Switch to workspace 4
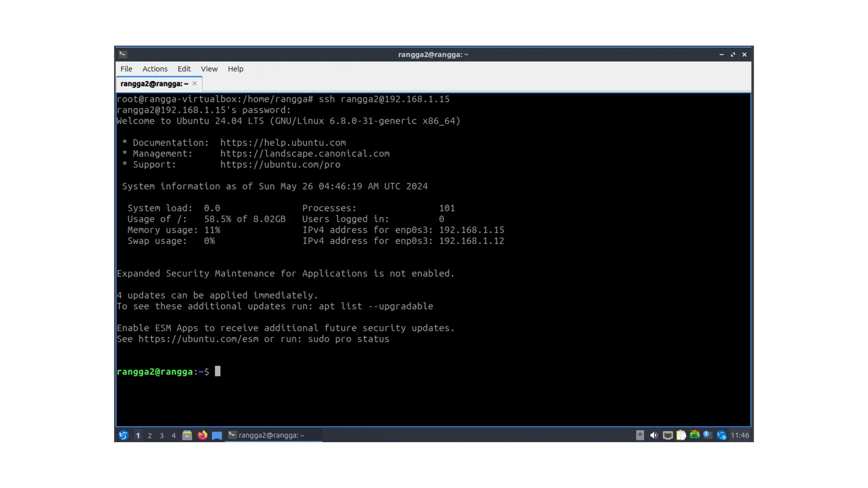The width and height of the screenshot is (868, 488). [173, 435]
